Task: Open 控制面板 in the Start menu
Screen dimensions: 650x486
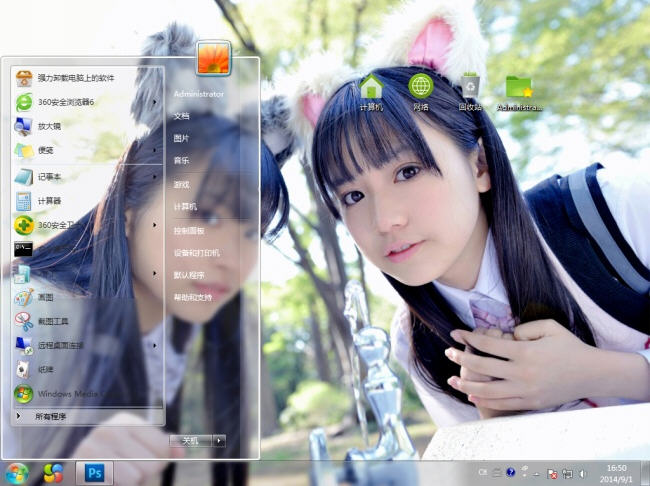Action: click(189, 230)
